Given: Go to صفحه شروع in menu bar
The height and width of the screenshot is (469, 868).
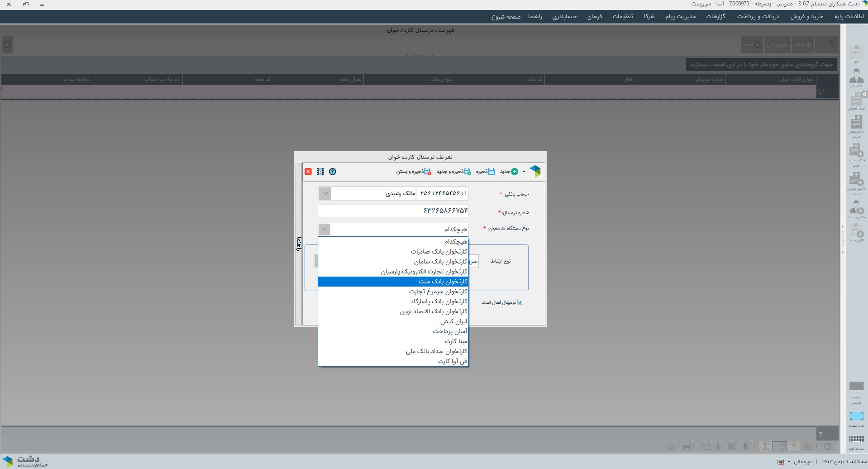Looking at the screenshot, I should tap(506, 16).
